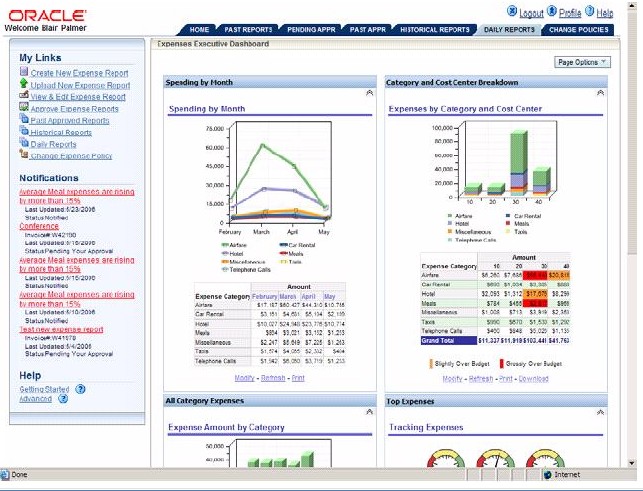This screenshot has width=643, height=491.
Task: Switch to the Historical Reports tab
Action: [435, 30]
